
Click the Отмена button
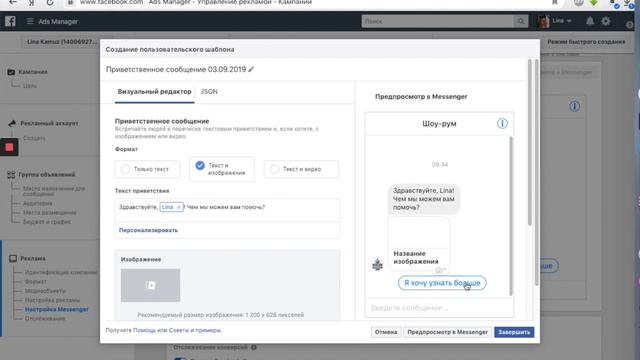(386, 332)
